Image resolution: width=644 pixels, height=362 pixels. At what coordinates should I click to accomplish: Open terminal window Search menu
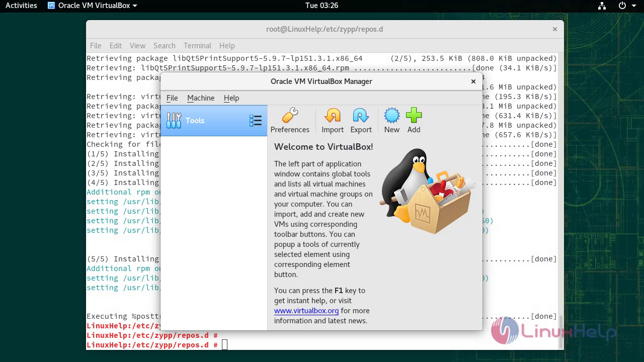(x=165, y=45)
